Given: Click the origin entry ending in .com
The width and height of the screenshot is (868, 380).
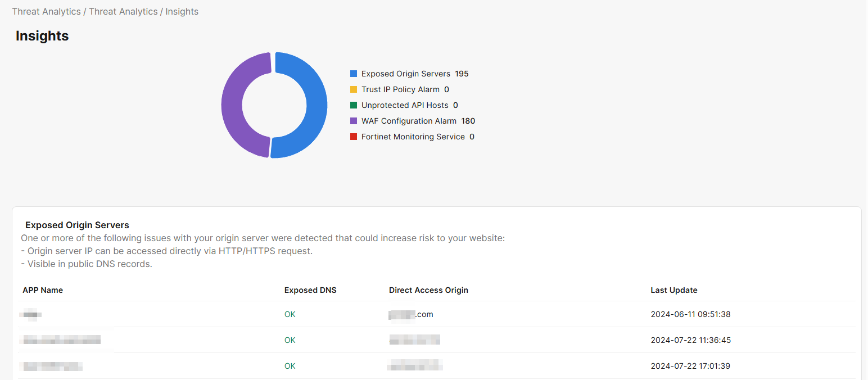Looking at the screenshot, I should 412,314.
